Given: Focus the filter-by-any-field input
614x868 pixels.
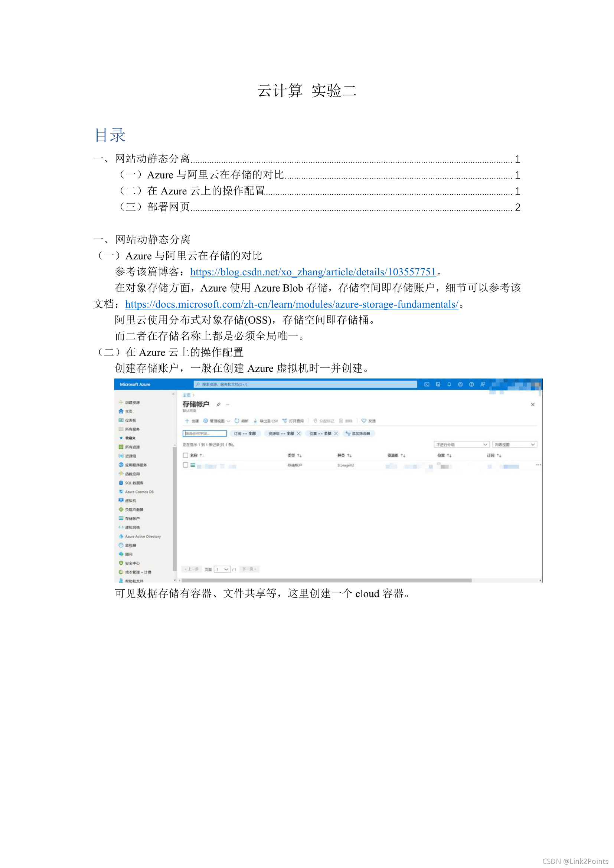Looking at the screenshot, I should [x=205, y=433].
